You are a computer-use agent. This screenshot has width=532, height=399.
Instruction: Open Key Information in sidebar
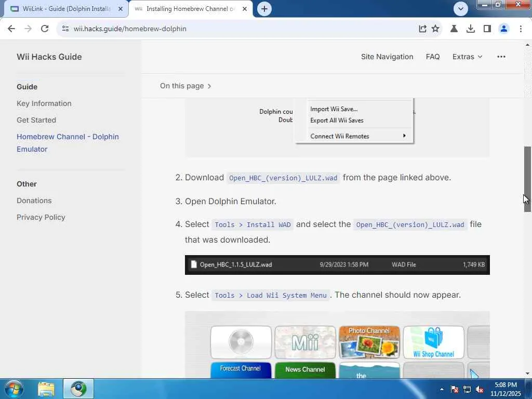click(x=44, y=103)
